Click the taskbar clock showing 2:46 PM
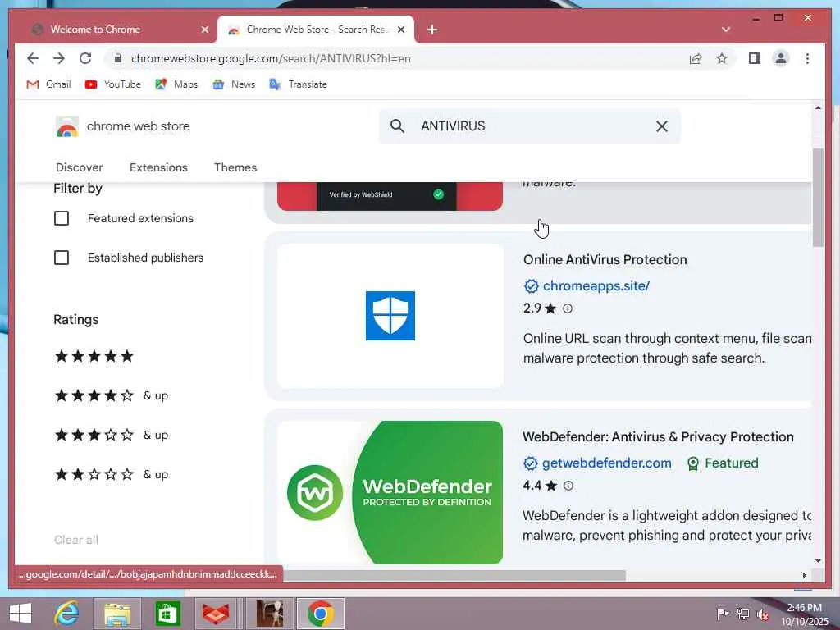 [804, 614]
